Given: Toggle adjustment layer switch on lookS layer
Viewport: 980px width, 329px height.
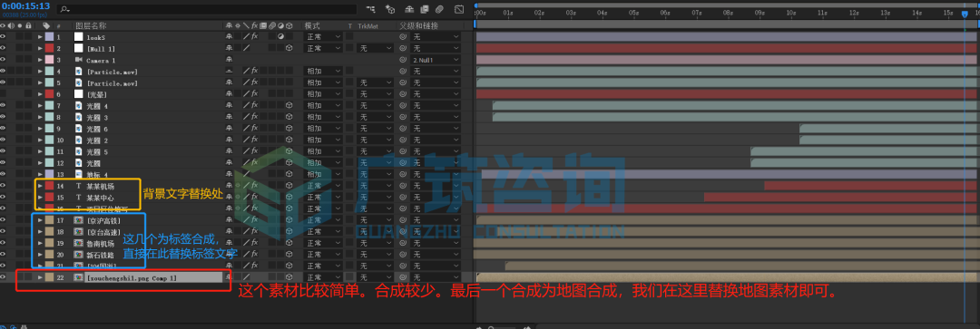Looking at the screenshot, I should pyautogui.click(x=280, y=37).
